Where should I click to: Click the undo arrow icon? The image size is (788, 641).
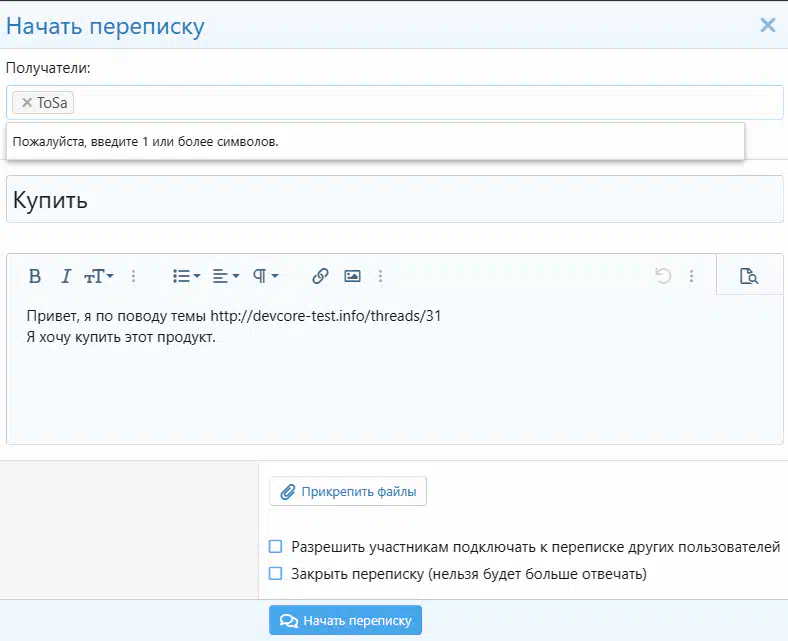pos(662,276)
